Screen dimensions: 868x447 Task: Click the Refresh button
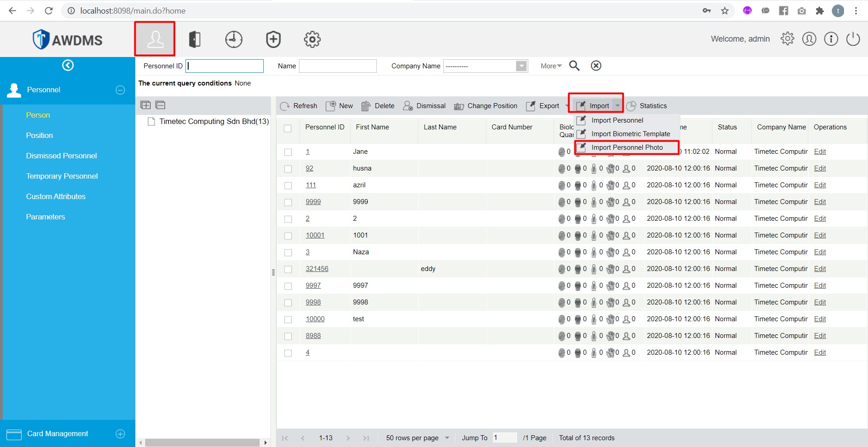coord(299,106)
